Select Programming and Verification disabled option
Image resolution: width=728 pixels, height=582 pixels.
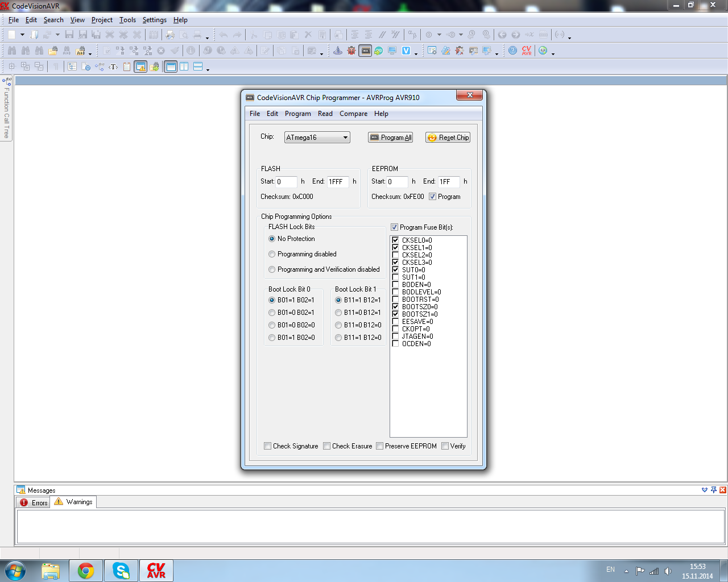(x=272, y=269)
